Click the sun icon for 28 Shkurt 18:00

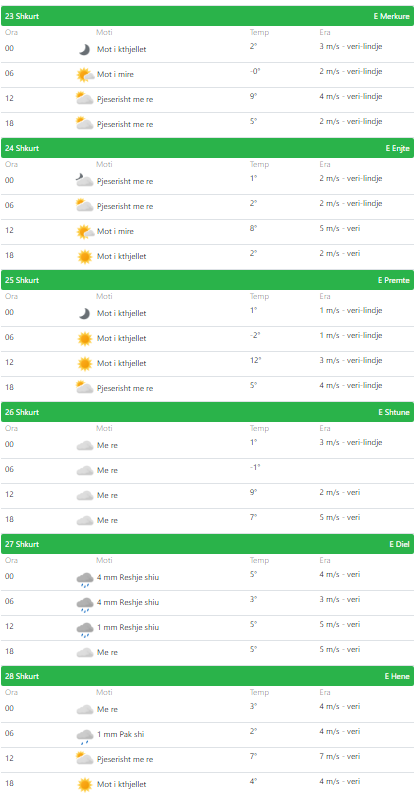(85, 785)
